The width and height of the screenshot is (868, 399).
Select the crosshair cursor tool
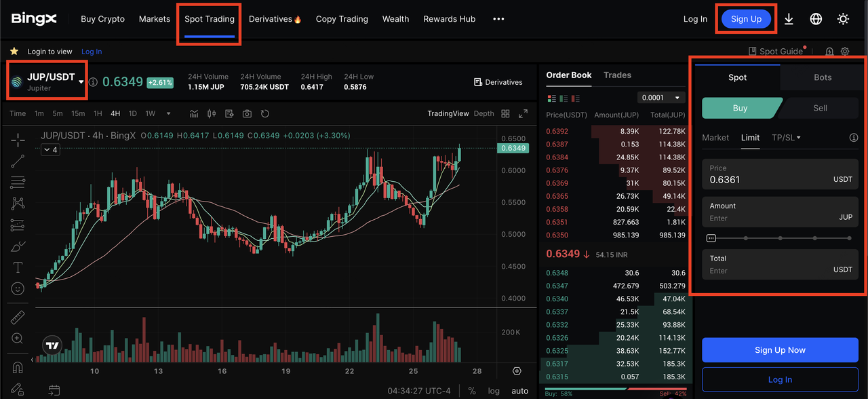18,140
